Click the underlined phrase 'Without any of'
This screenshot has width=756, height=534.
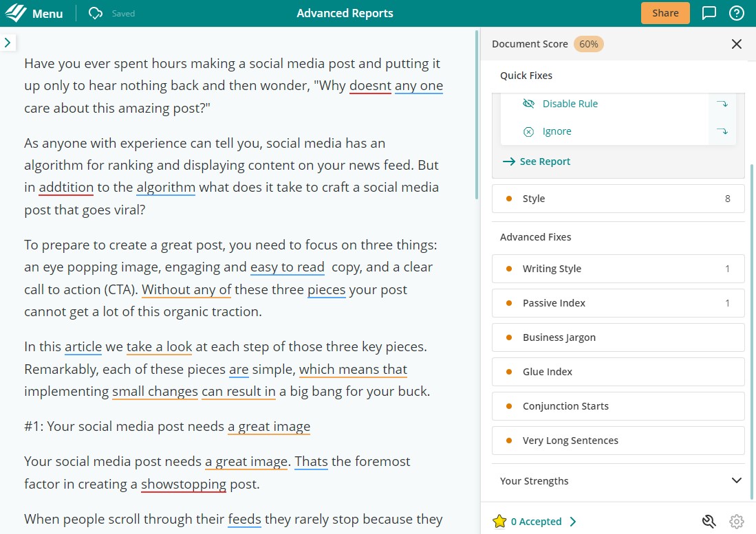(x=186, y=290)
